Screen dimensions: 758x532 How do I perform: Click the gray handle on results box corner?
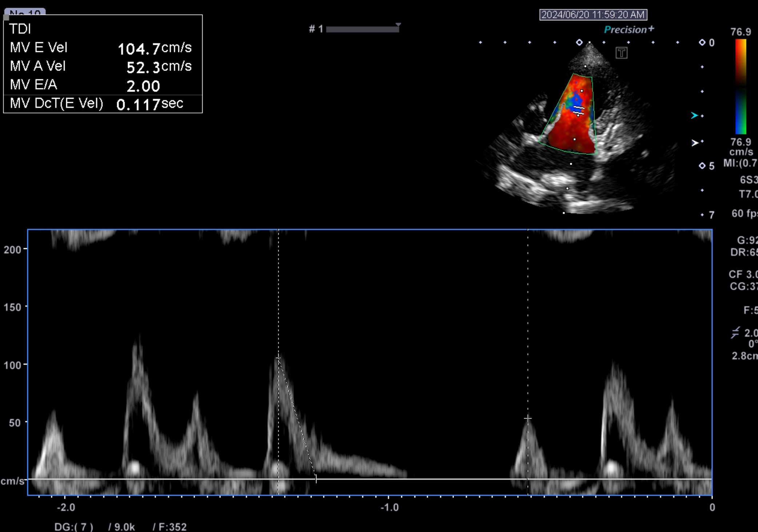pos(6,17)
